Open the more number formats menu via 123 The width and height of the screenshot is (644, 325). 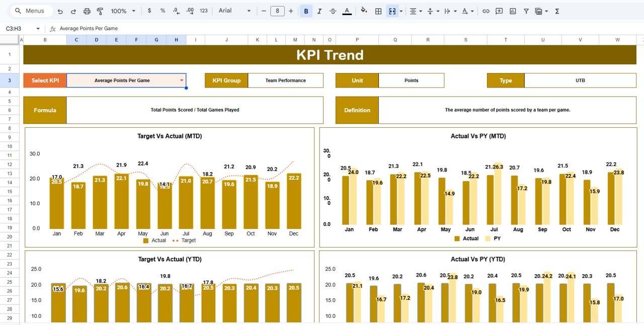click(203, 11)
